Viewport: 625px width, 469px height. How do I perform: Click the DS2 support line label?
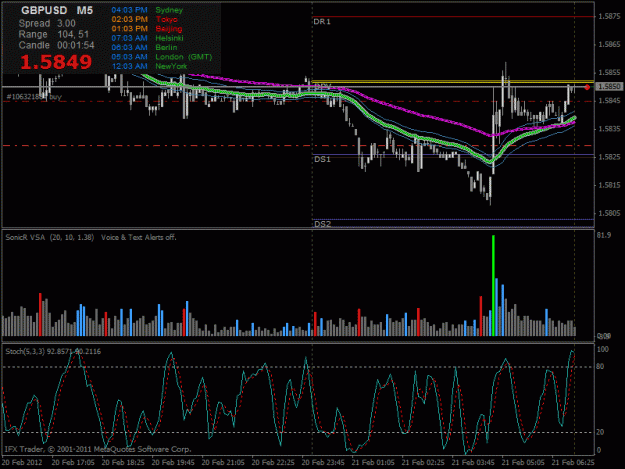322,224
